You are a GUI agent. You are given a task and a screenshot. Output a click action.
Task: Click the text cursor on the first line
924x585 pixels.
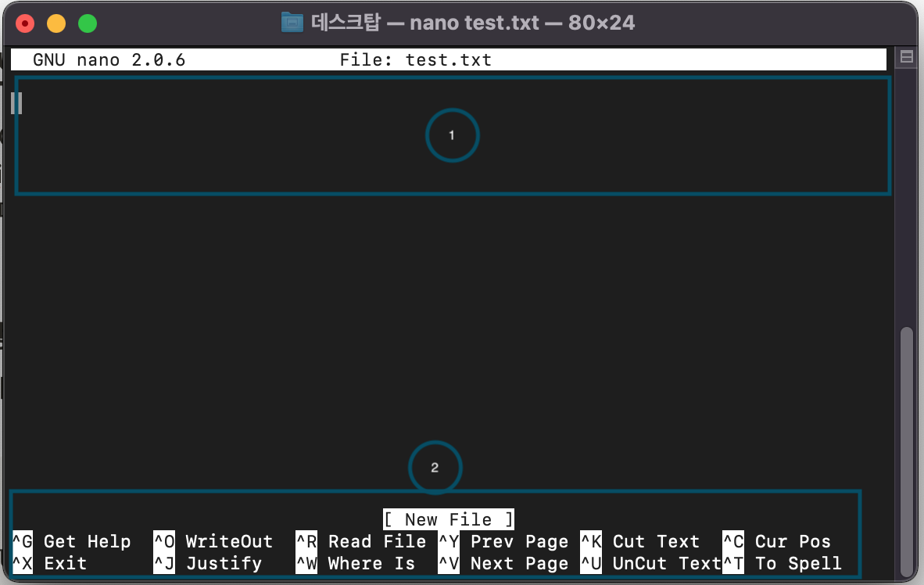(x=16, y=103)
